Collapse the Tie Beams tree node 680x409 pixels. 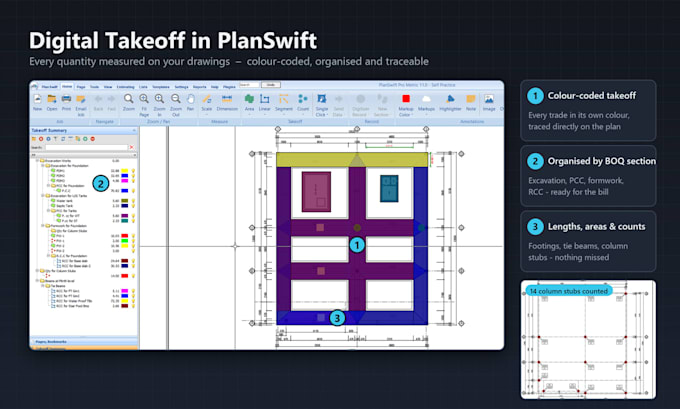42,286
